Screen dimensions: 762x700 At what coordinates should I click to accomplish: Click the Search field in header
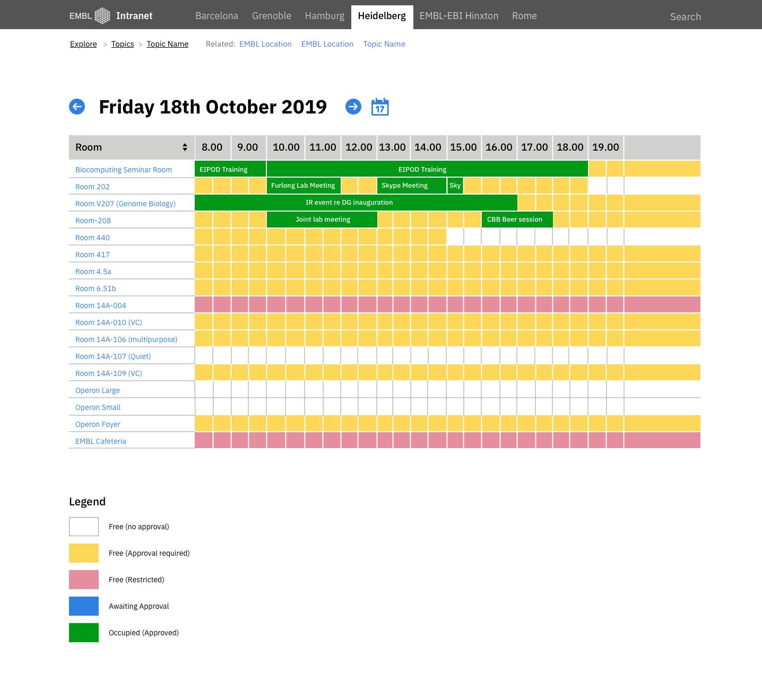coord(685,16)
